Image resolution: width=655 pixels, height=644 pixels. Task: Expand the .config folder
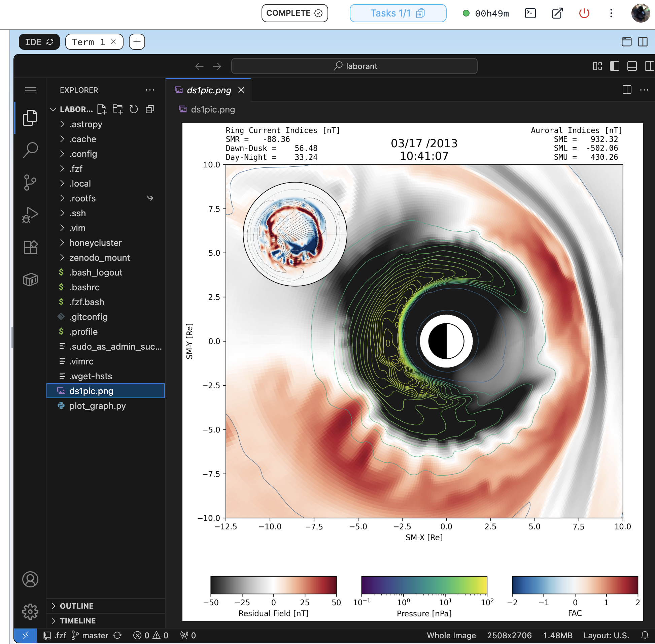pos(105,154)
